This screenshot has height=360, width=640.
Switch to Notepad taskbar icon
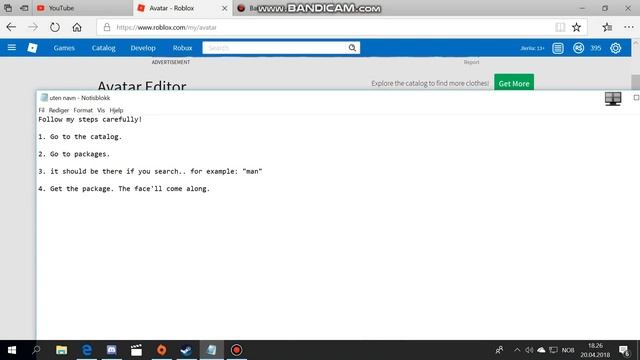tap(211, 350)
